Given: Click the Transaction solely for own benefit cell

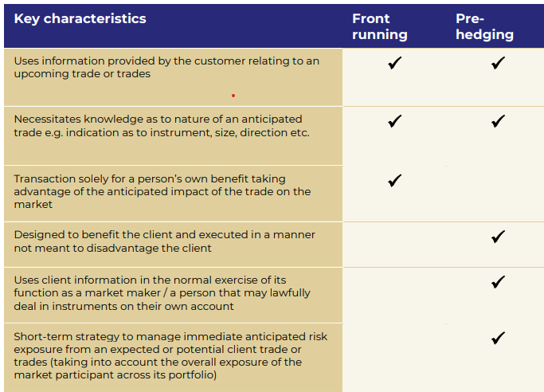Looking at the screenshot, I should [x=173, y=194].
